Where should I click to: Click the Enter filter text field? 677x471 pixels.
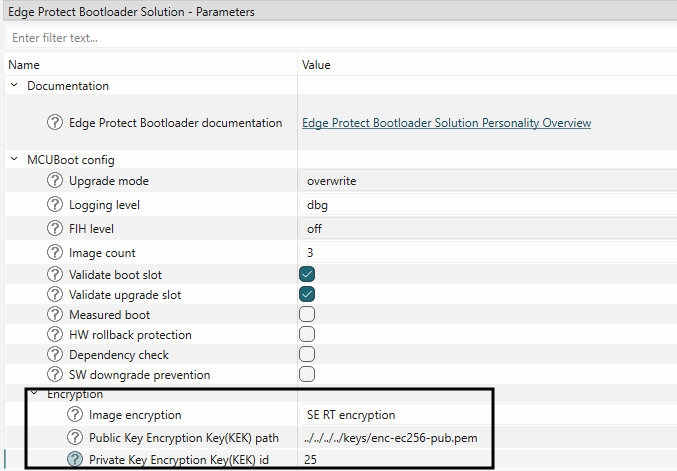[338, 38]
